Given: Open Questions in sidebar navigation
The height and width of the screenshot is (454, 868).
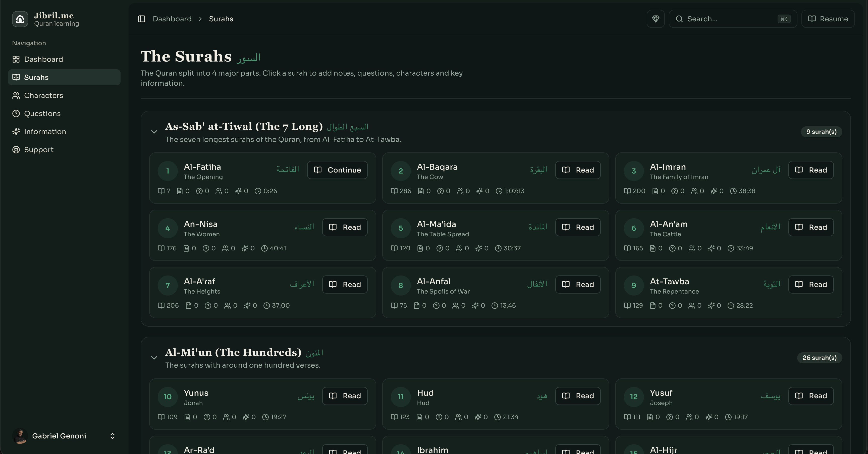Looking at the screenshot, I should [64, 113].
